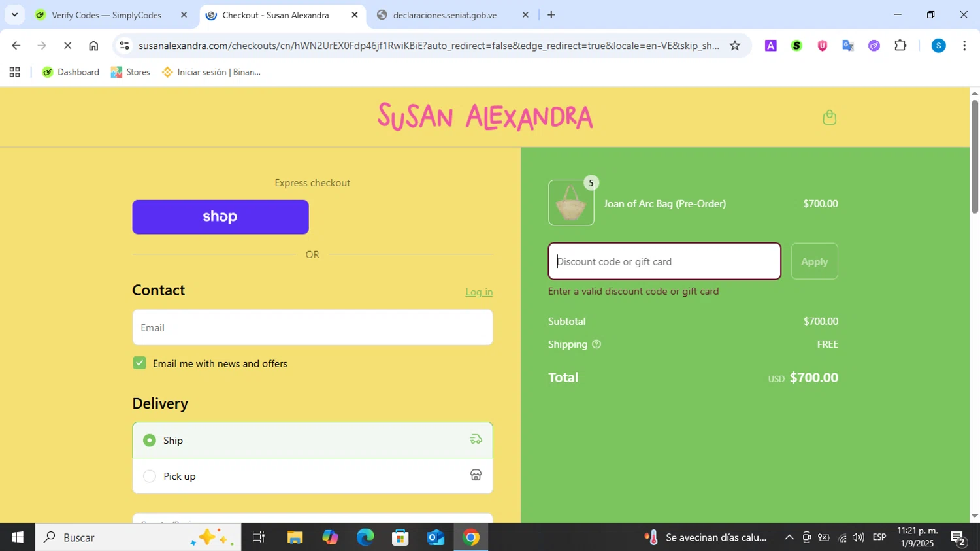The image size is (980, 551).
Task: Open Copilot from the taskbar
Action: 330,537
